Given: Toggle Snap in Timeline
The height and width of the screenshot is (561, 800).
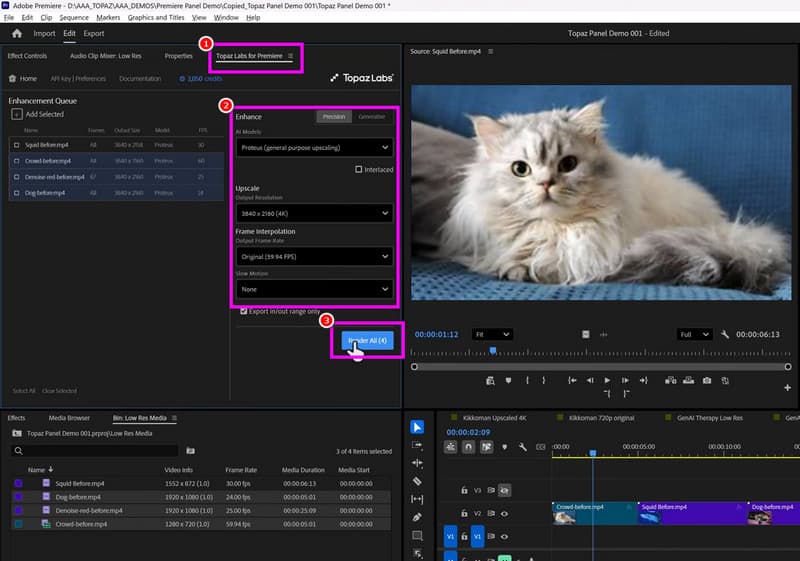Looking at the screenshot, I should 468,447.
